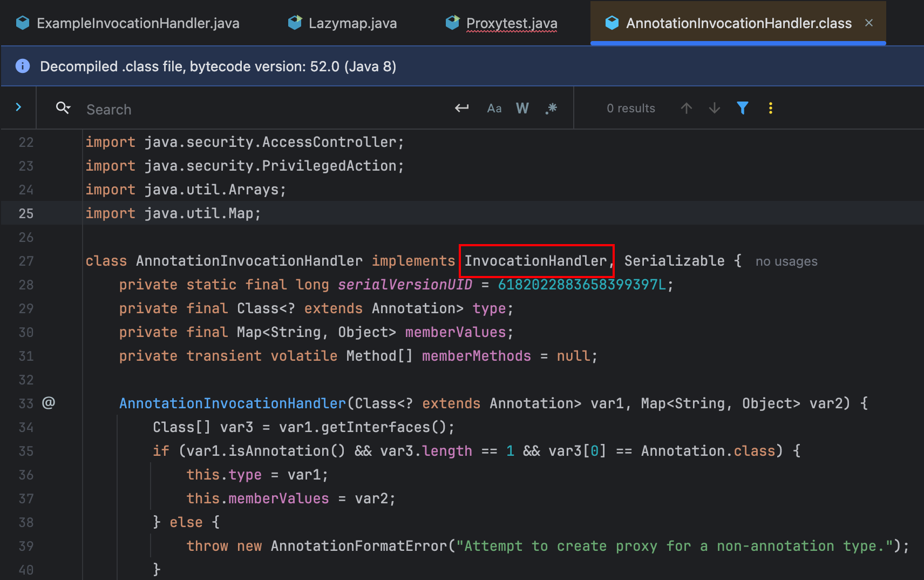This screenshot has width=924, height=580.
Task: Expand the replace field chevron
Action: pos(18,107)
